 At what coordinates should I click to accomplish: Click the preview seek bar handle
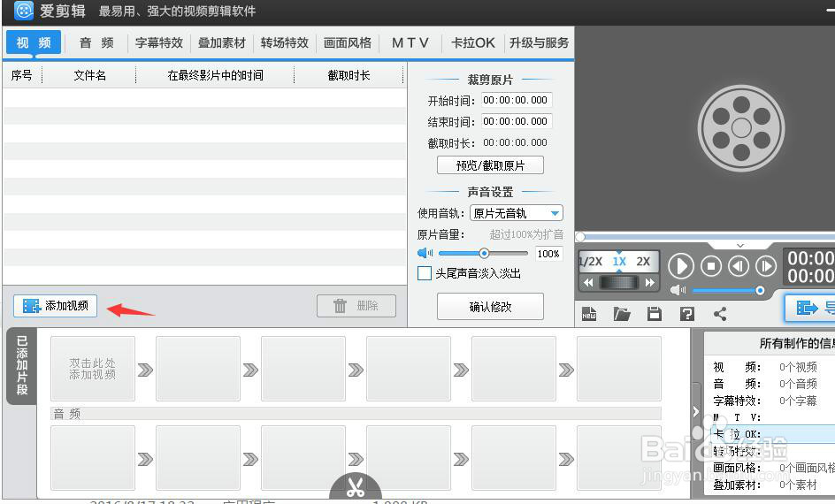click(580, 237)
